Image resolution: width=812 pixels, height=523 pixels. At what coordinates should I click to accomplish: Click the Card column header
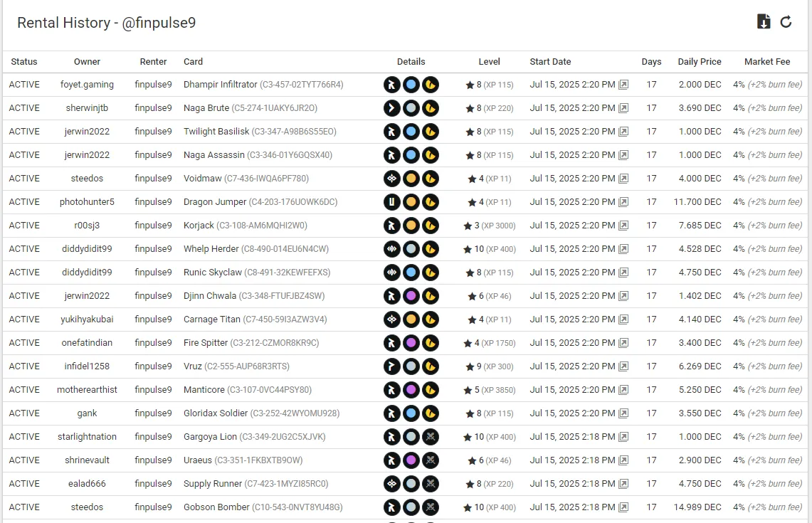(193, 62)
